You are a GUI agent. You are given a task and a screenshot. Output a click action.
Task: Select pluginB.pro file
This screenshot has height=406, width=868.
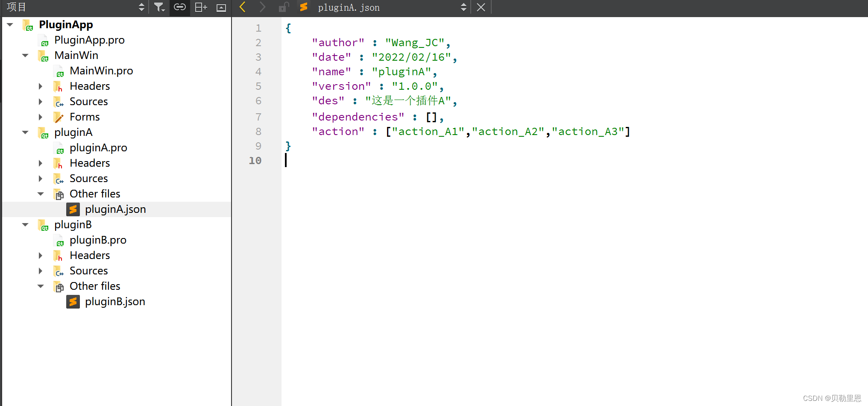(x=98, y=240)
